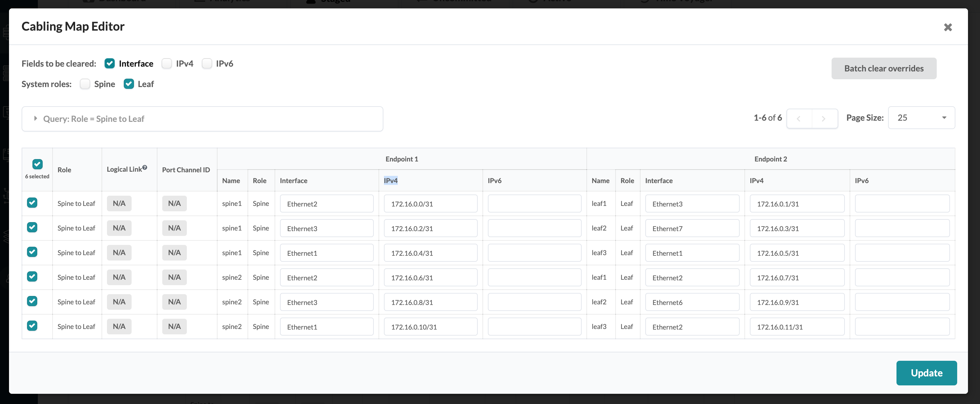Click Endpoint 1 IPv4 column header
This screenshot has height=404, width=980.
click(x=390, y=180)
